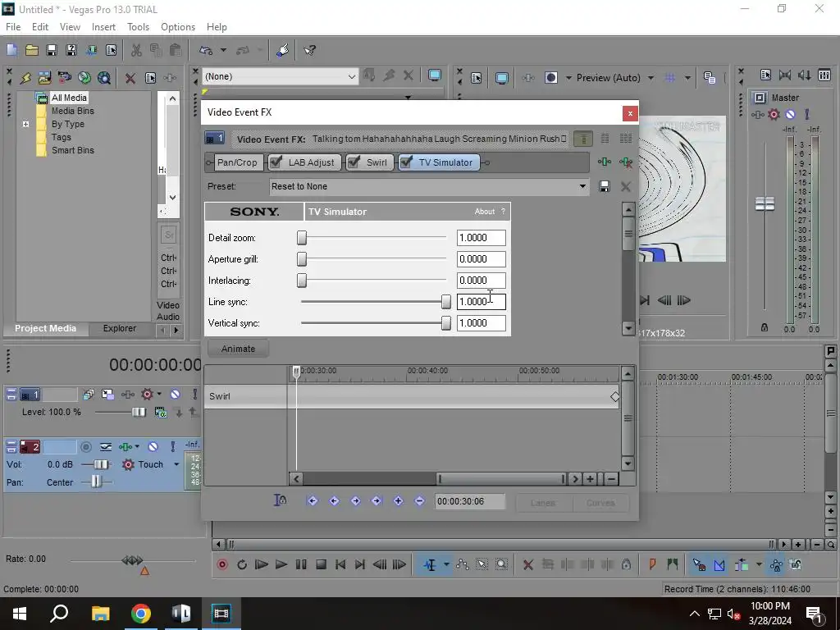Image resolution: width=840 pixels, height=630 pixels.
Task: Click the Master volume fader
Action: point(765,203)
